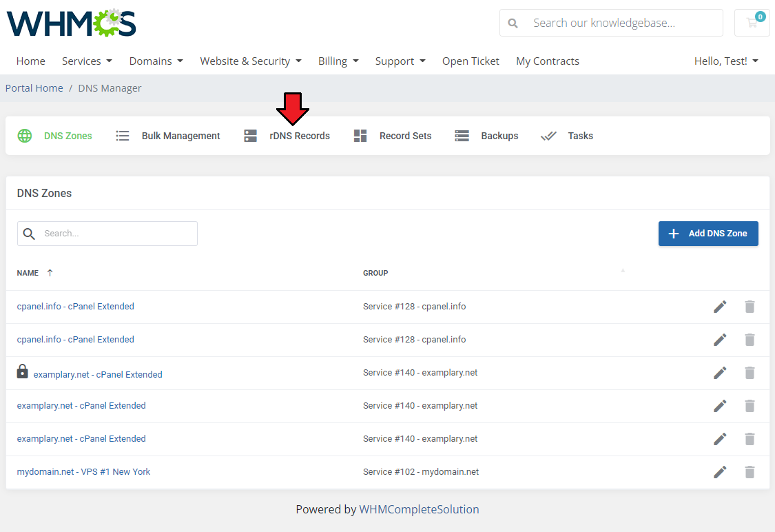
Task: Click the Backups storage icon
Action: (462, 136)
